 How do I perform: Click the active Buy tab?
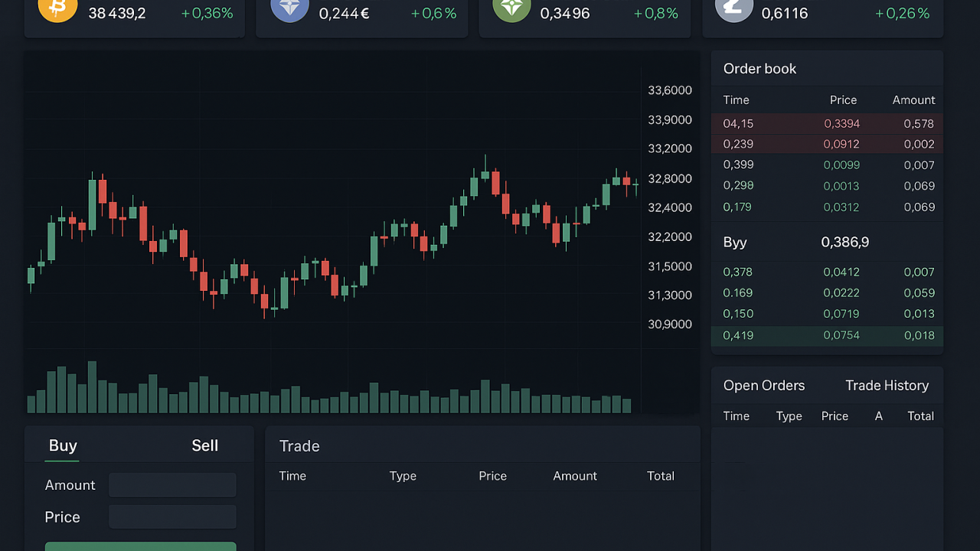62,445
